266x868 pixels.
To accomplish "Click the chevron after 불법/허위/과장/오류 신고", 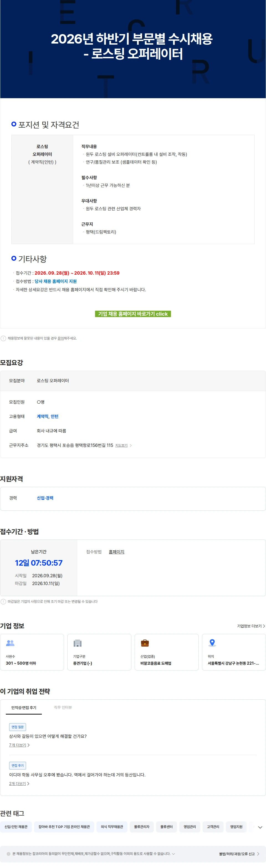I will pos(258,854).
